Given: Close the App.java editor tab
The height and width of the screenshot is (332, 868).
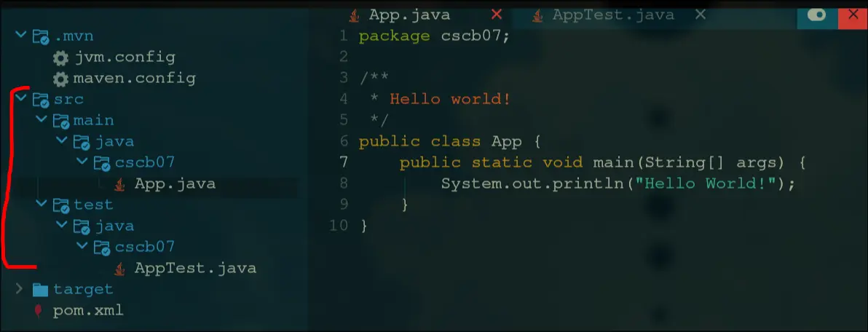Looking at the screenshot, I should tap(497, 15).
